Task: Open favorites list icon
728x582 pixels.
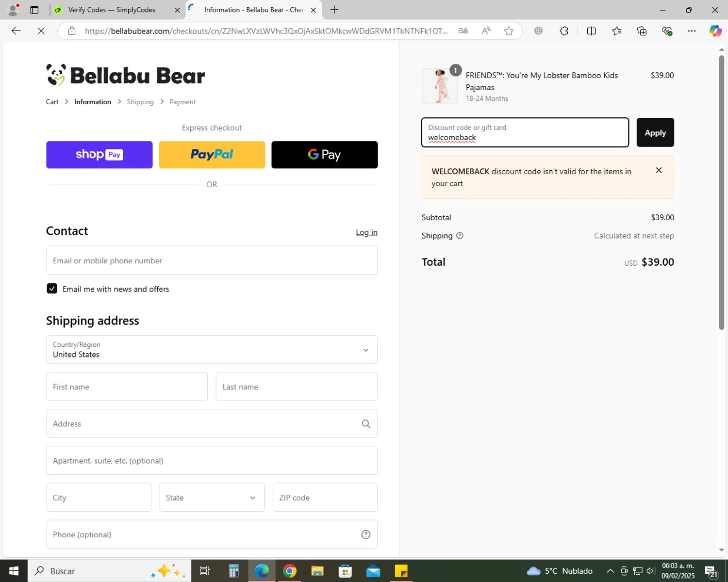Action: click(616, 31)
